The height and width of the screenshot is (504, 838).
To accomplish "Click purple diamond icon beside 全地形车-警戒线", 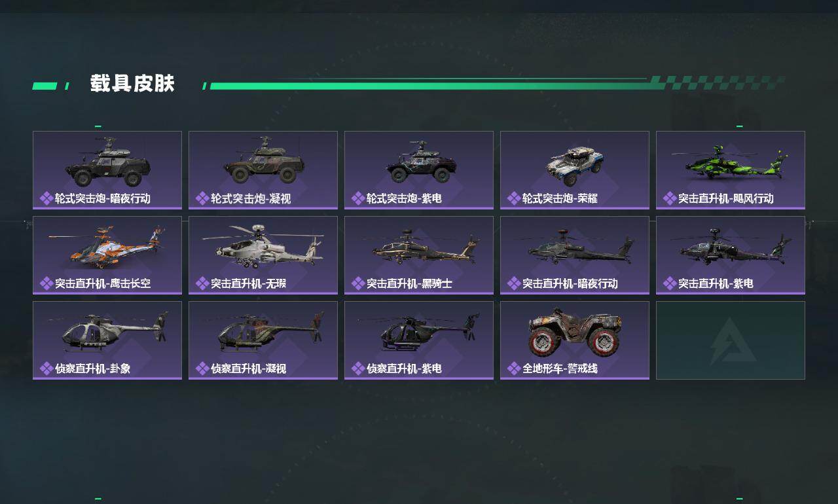I will pyautogui.click(x=513, y=369).
